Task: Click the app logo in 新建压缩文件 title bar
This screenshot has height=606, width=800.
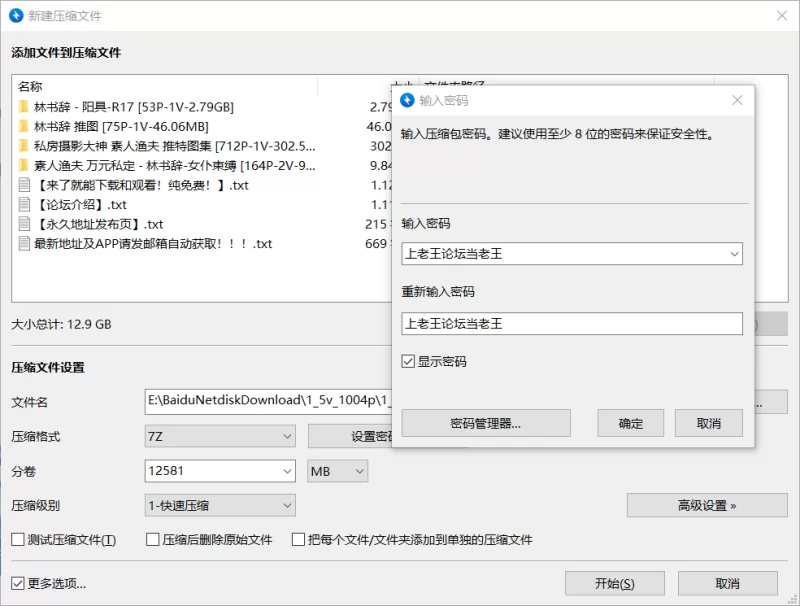Action: click(x=16, y=15)
